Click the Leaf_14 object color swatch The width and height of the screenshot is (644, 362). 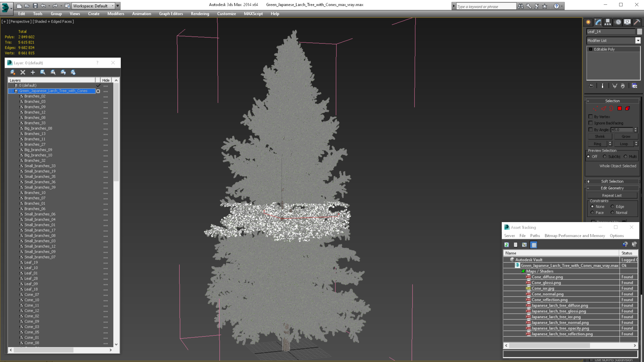click(x=639, y=32)
